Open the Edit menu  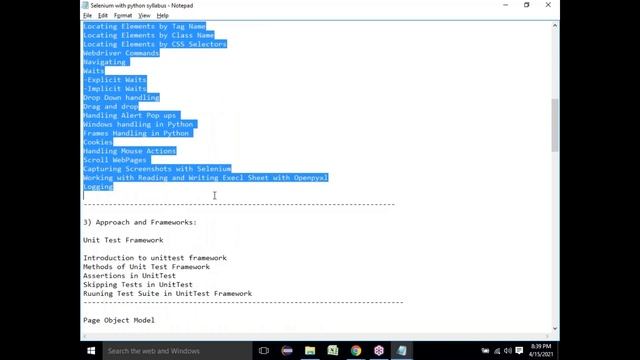coord(102,16)
